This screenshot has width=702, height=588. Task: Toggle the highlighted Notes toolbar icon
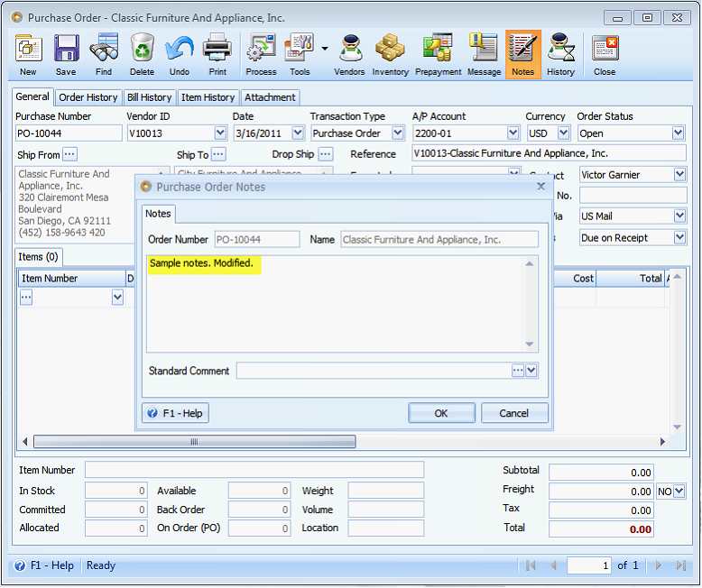(x=523, y=55)
